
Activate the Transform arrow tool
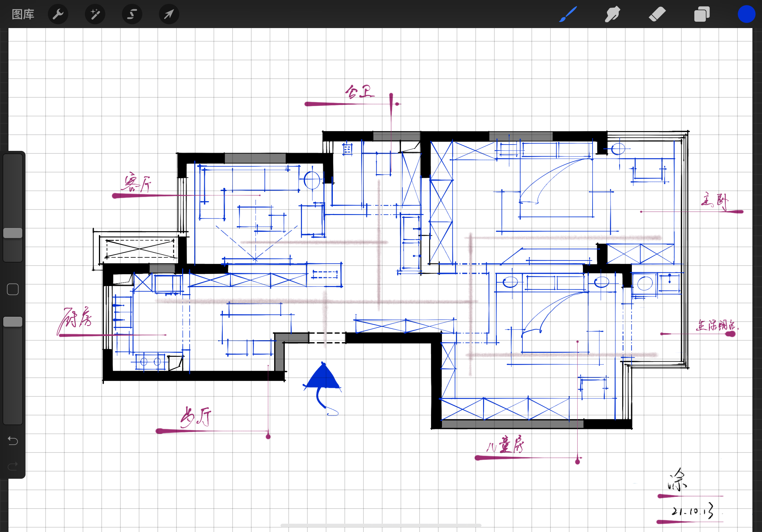click(169, 14)
